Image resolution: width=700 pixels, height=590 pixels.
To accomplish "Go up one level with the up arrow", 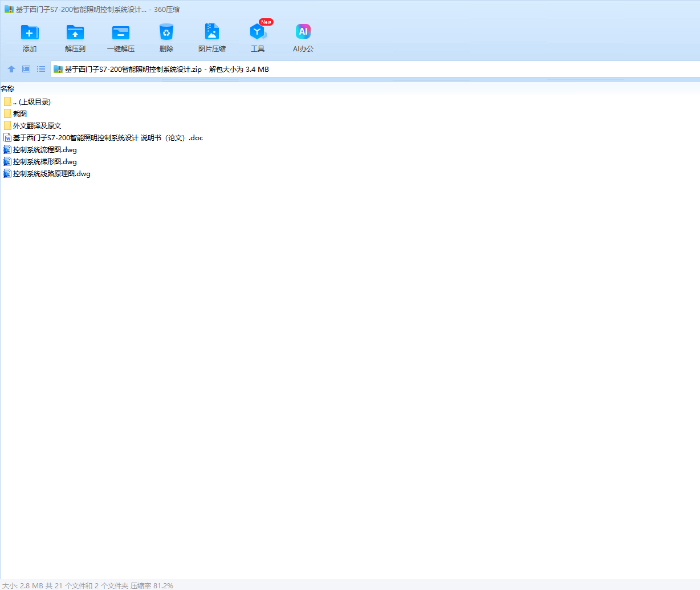I will point(11,69).
